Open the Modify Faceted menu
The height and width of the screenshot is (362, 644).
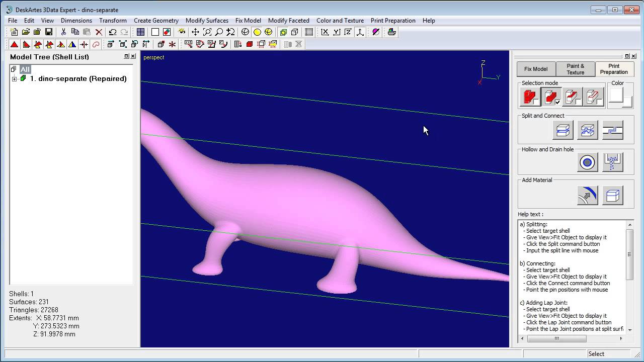pos(288,21)
